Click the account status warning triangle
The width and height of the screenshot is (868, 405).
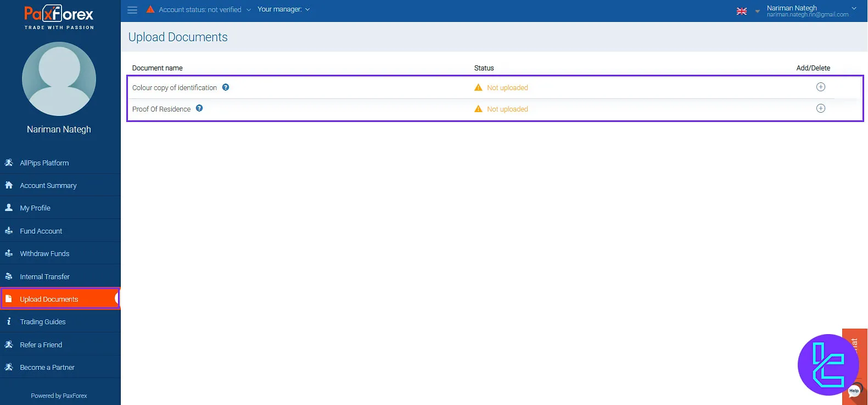[x=150, y=9]
